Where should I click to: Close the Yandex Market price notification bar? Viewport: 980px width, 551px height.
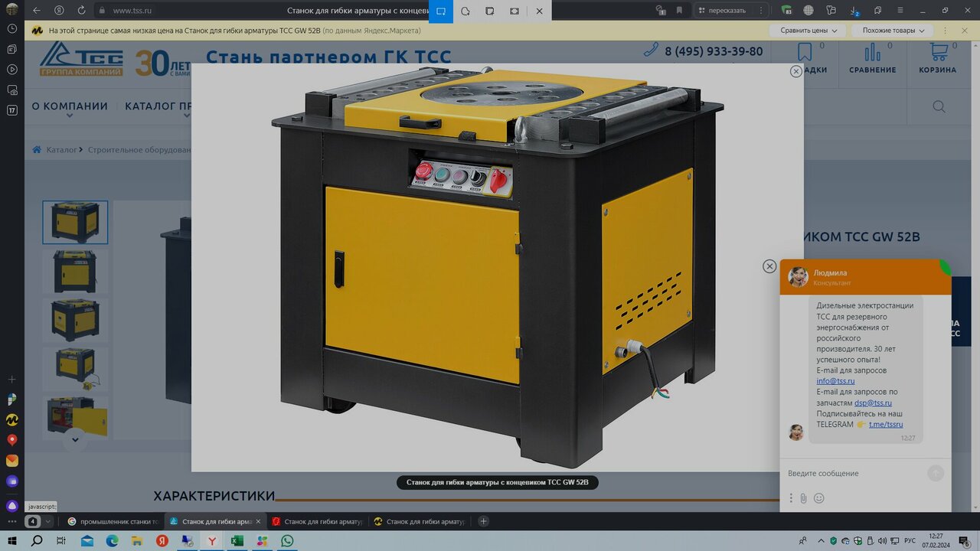pyautogui.click(x=965, y=31)
